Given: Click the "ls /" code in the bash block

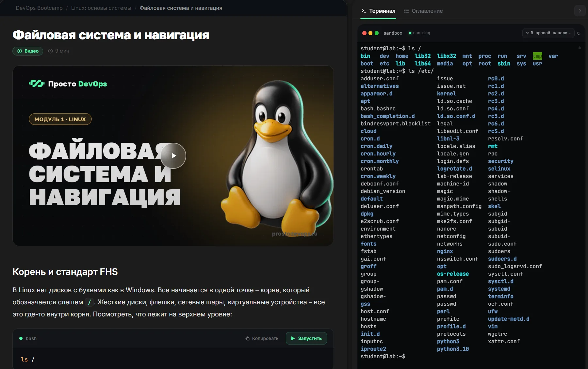Looking at the screenshot, I should (x=28, y=360).
